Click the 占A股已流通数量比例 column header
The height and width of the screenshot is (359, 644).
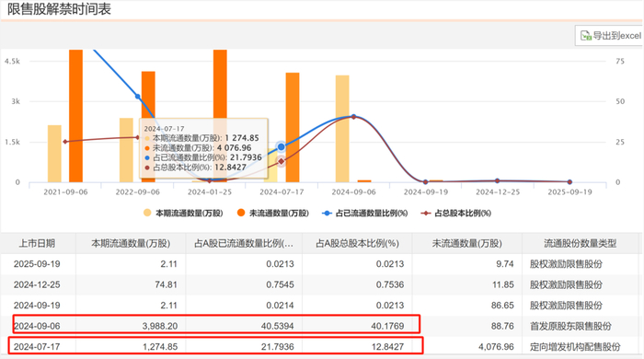(244, 244)
